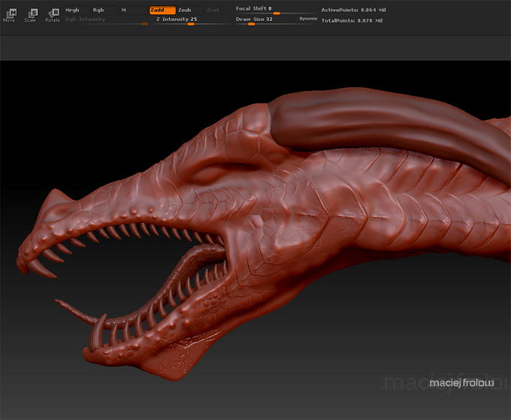The image size is (511, 420).
Task: Toggle the Rgb color mode
Action: pyautogui.click(x=104, y=10)
